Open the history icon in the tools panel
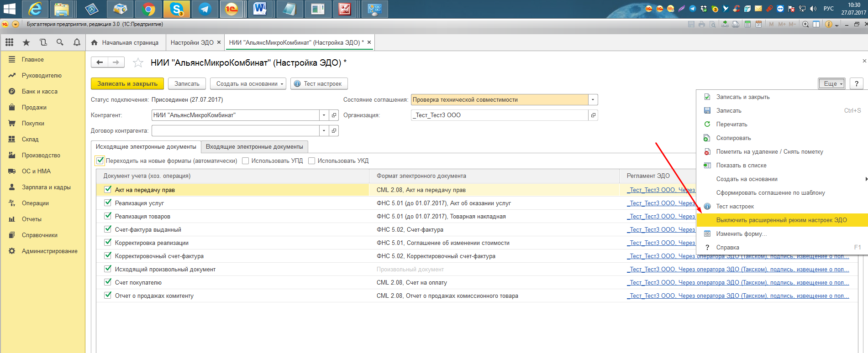868x353 pixels. [x=43, y=42]
